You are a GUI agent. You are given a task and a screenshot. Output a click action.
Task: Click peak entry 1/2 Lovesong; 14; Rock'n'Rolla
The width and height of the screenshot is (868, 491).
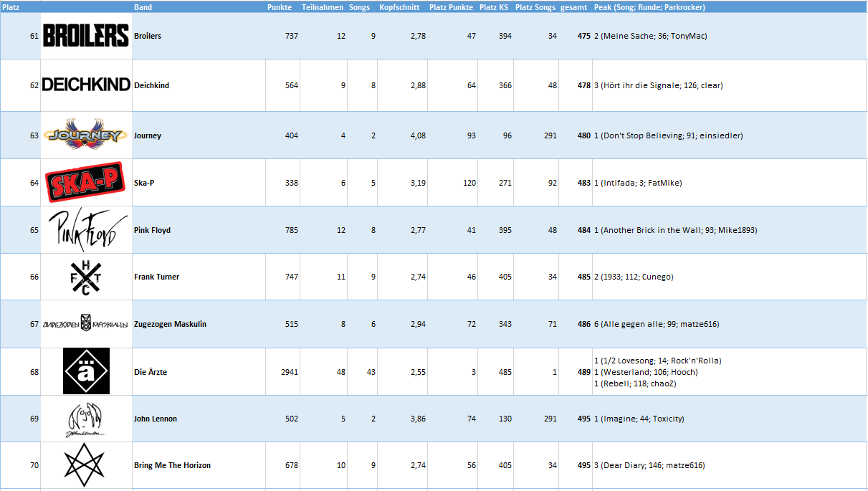click(x=658, y=361)
